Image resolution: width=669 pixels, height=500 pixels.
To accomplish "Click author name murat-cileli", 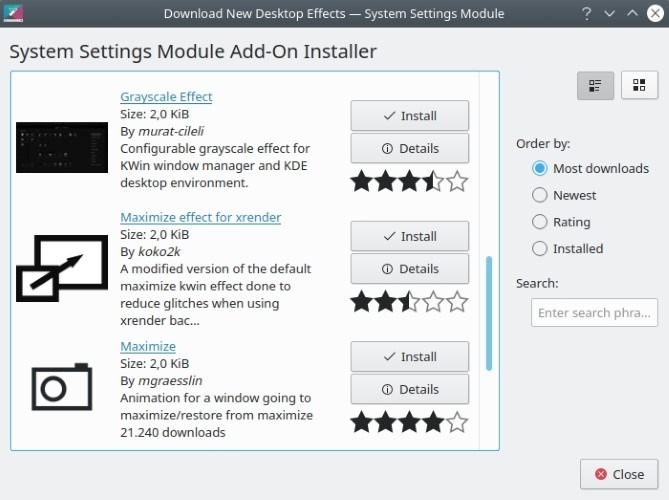I will click(x=171, y=131).
